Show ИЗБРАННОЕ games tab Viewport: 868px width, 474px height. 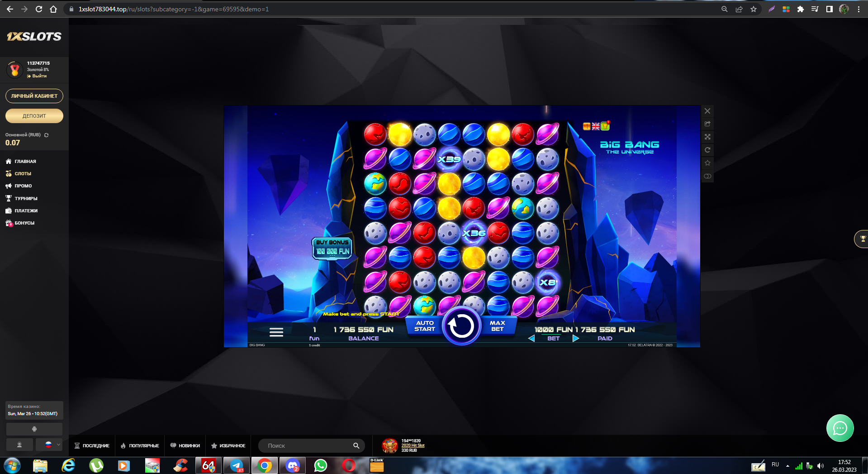pyautogui.click(x=228, y=445)
